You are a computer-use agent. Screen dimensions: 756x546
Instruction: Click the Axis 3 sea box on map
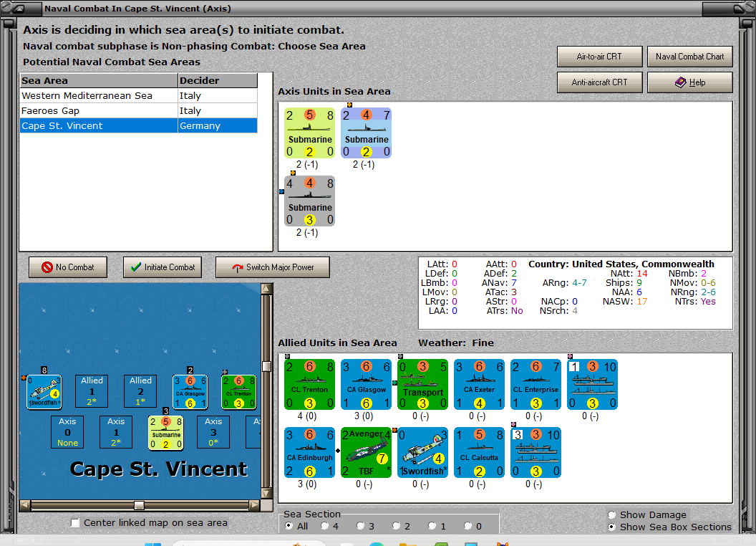point(213,432)
